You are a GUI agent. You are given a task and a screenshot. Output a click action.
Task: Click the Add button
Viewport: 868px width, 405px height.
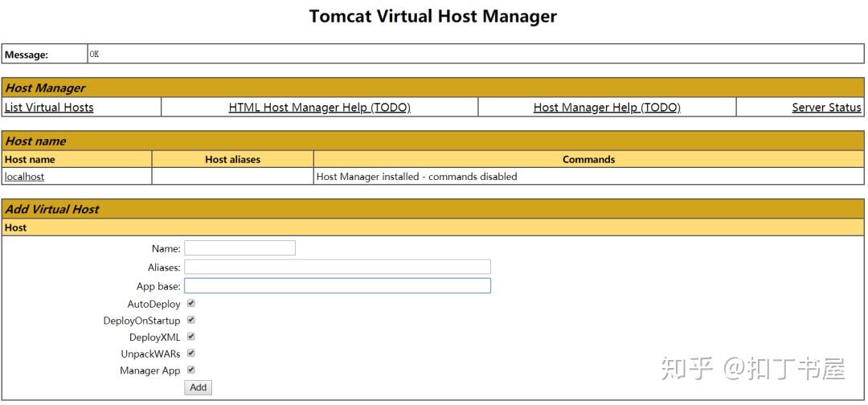(198, 387)
